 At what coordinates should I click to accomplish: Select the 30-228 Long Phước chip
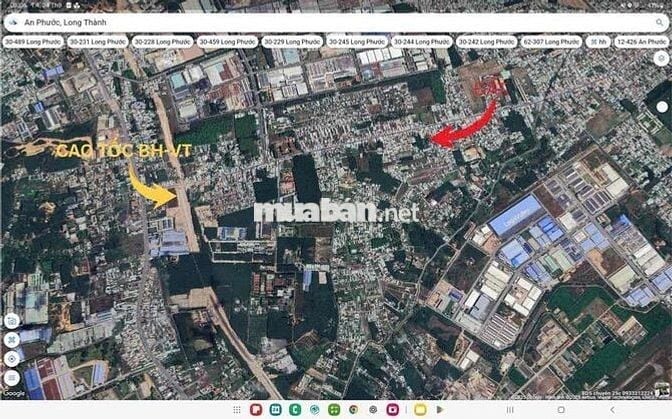tap(162, 42)
